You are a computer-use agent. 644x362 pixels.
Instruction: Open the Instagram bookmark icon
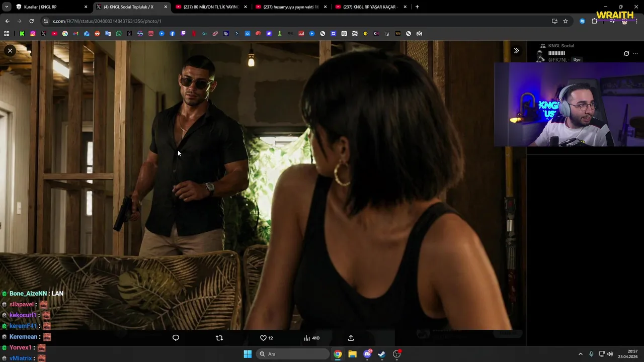pos(33,34)
